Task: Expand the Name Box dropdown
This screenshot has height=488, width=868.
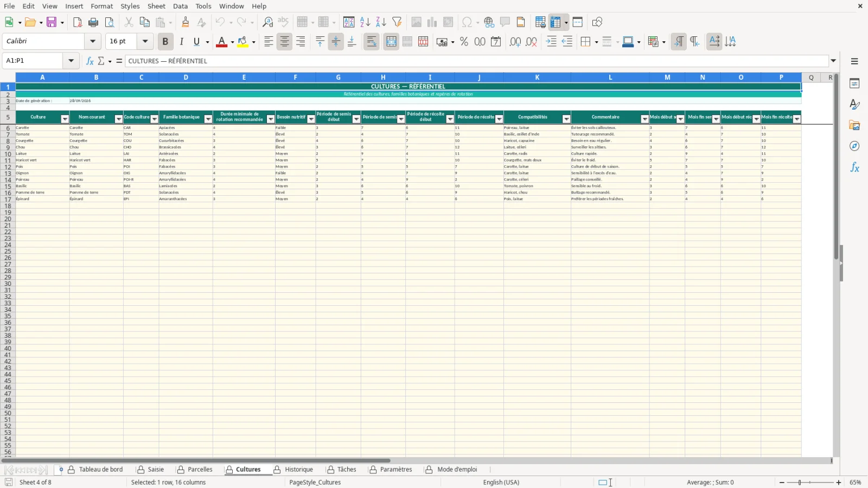Action: click(x=71, y=61)
